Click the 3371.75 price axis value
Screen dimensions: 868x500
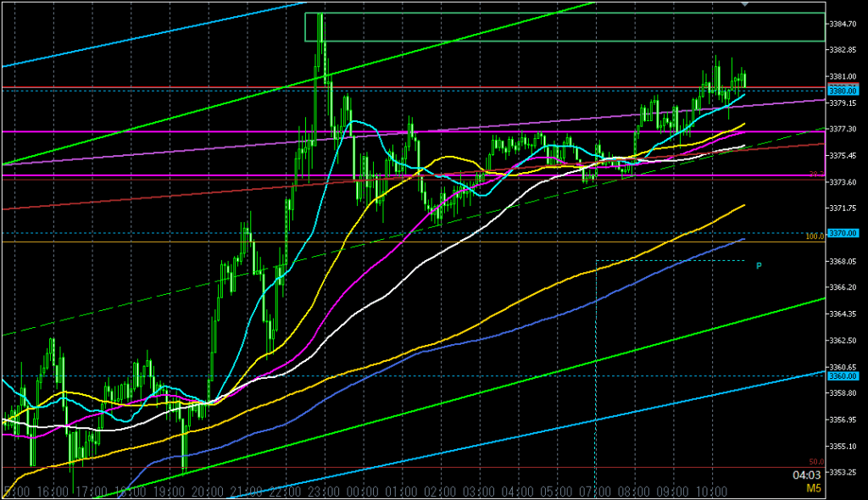[x=843, y=208]
